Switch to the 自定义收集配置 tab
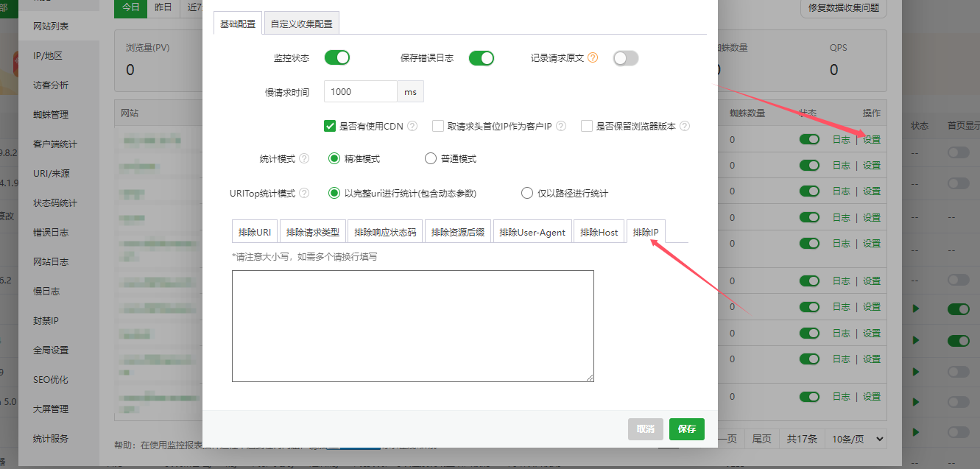Viewport: 980px width, 469px height. [x=301, y=24]
